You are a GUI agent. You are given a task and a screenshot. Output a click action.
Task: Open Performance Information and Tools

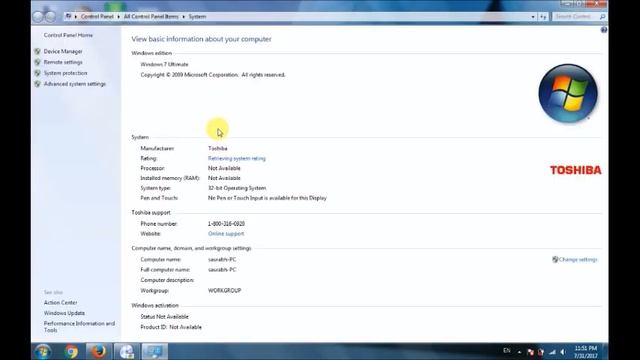click(x=79, y=327)
